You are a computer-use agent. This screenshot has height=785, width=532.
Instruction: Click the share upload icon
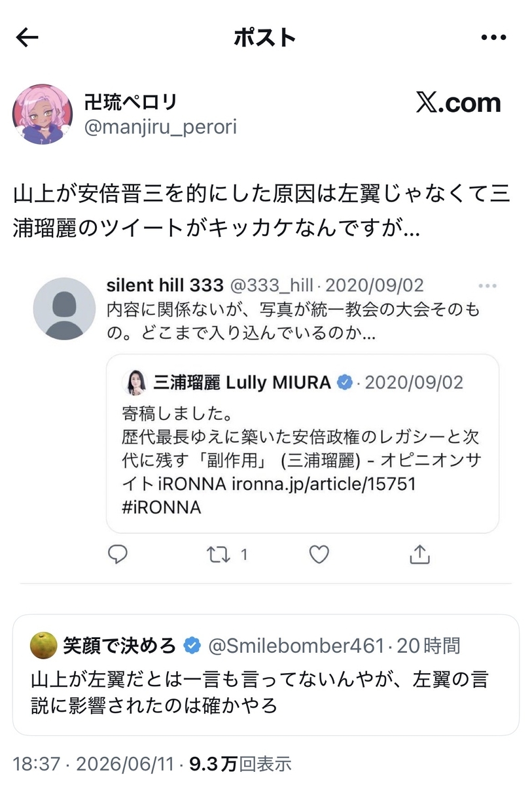[x=419, y=555]
